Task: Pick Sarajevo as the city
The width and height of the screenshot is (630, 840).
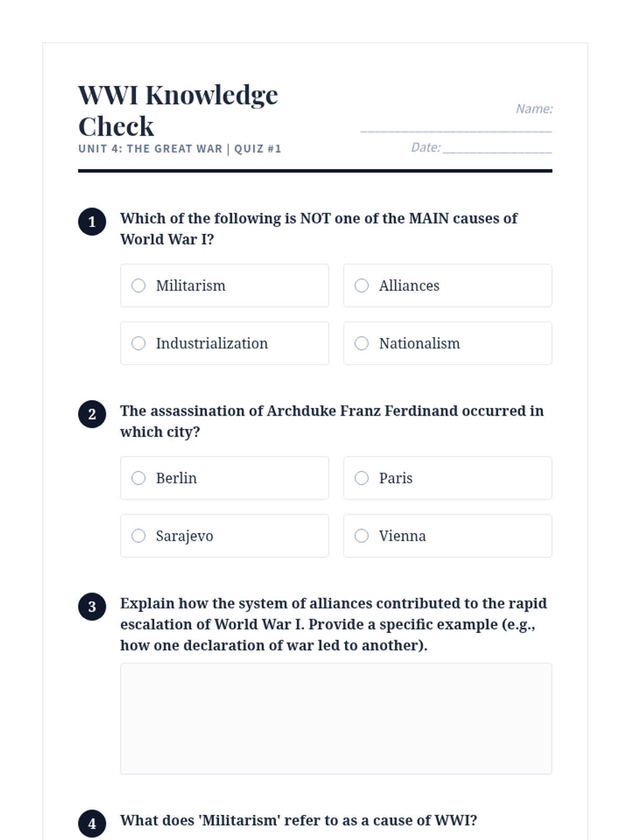Action: click(139, 536)
